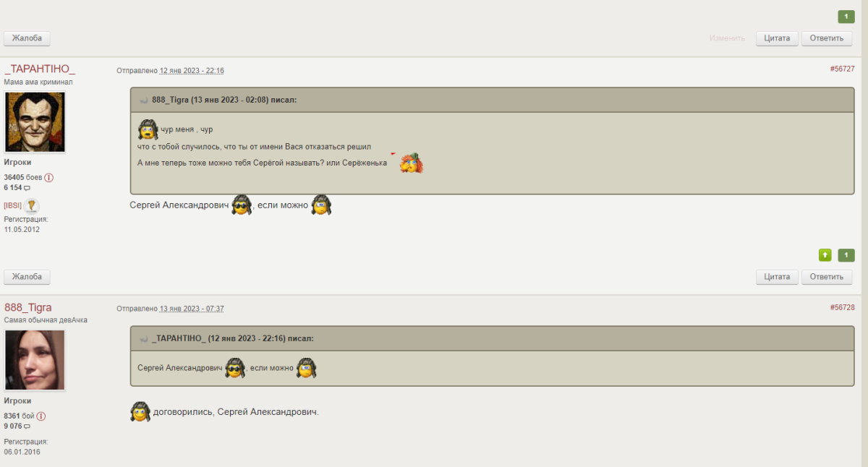View 888_Tigra's avatar photo
Screen dimensions: 868x467
35,360
